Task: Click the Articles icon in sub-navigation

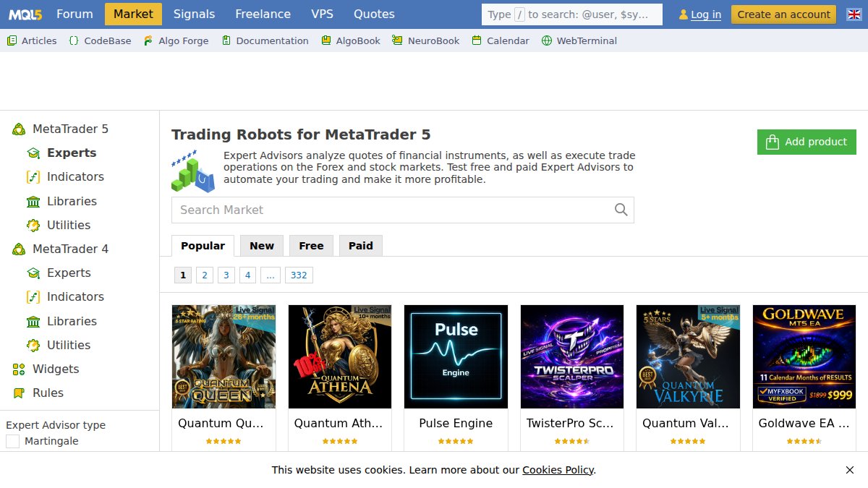Action: point(12,41)
